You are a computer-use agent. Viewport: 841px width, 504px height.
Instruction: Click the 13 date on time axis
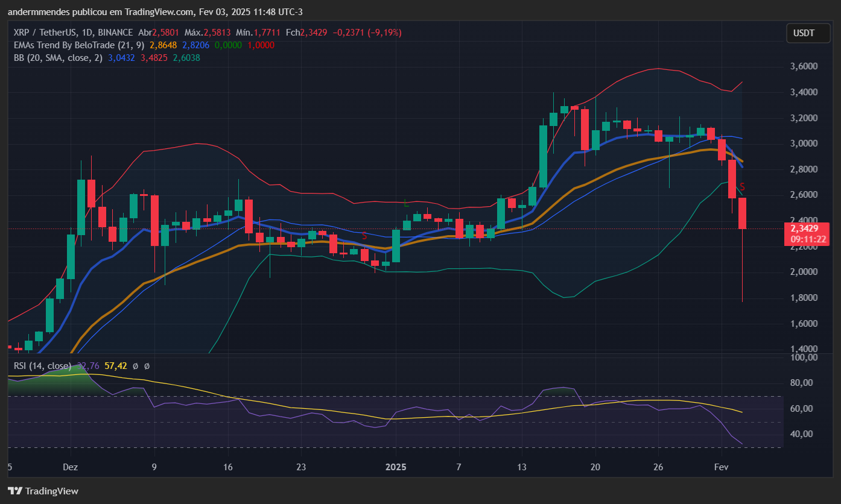[x=522, y=467]
